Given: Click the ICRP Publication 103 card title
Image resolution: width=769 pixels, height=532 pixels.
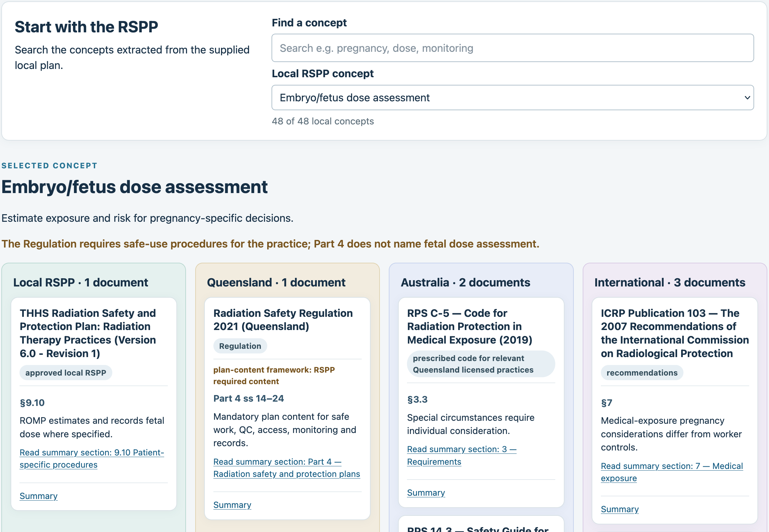Looking at the screenshot, I should click(x=675, y=333).
